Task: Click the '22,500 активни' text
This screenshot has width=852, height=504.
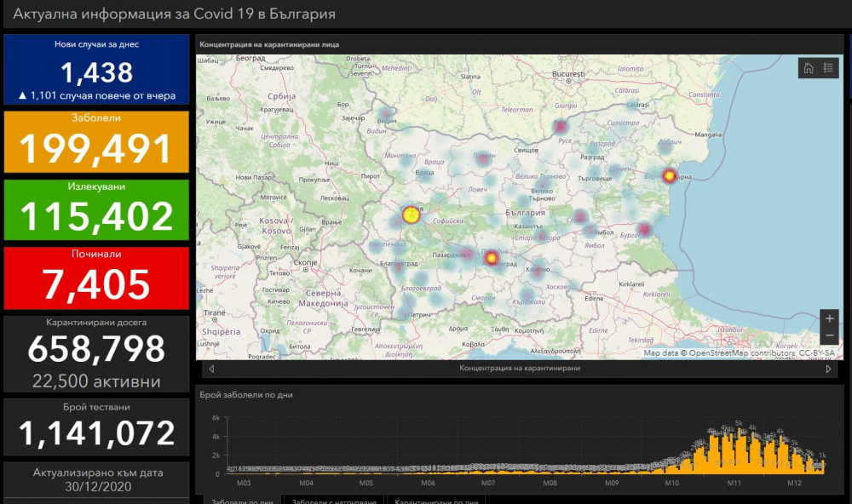Action: (96, 381)
